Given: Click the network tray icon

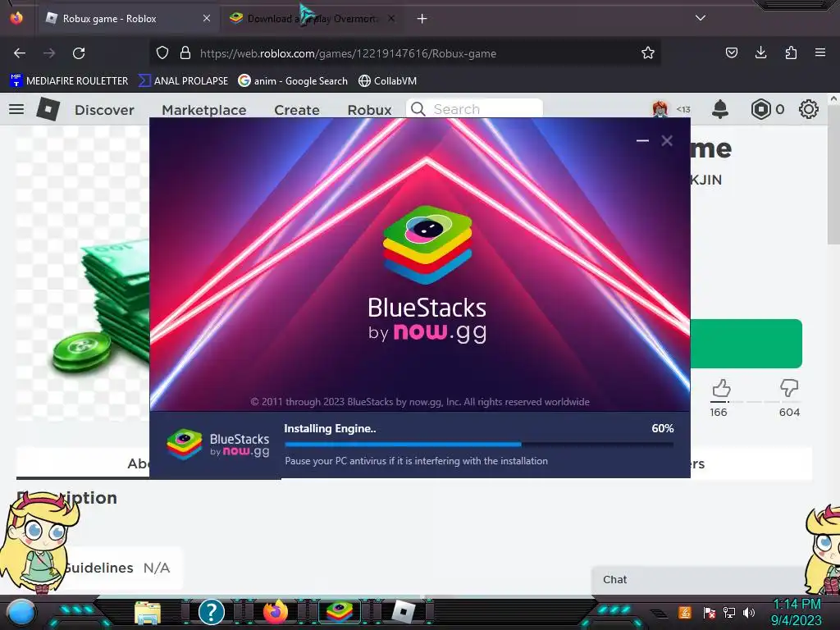Looking at the screenshot, I should (728, 612).
